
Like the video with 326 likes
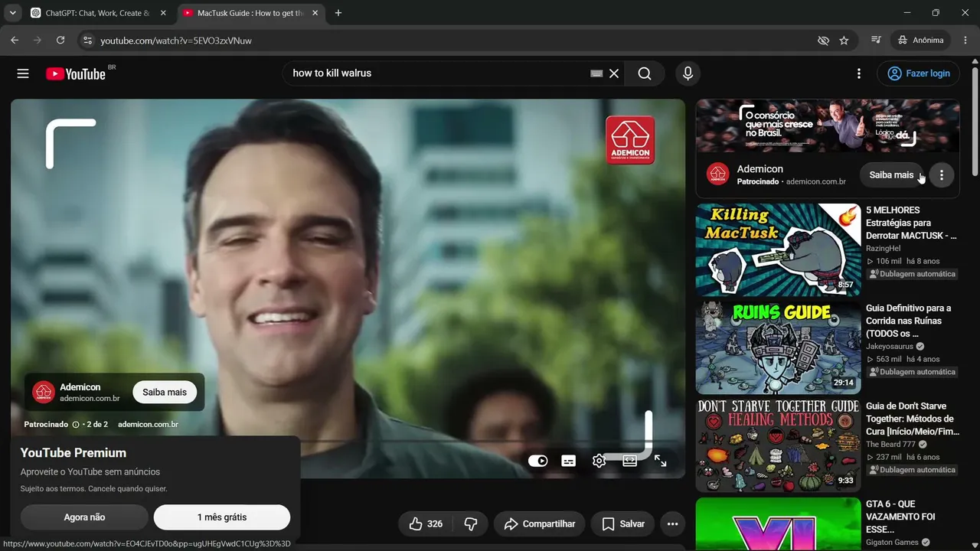pos(426,523)
